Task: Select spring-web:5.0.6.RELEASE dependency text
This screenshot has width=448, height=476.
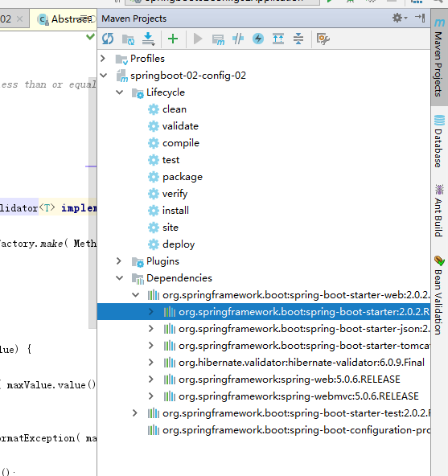Action: [290, 380]
